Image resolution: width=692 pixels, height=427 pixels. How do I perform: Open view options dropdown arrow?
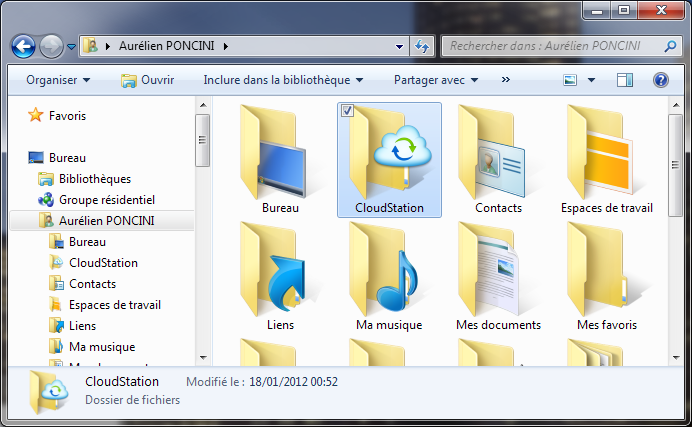point(591,80)
